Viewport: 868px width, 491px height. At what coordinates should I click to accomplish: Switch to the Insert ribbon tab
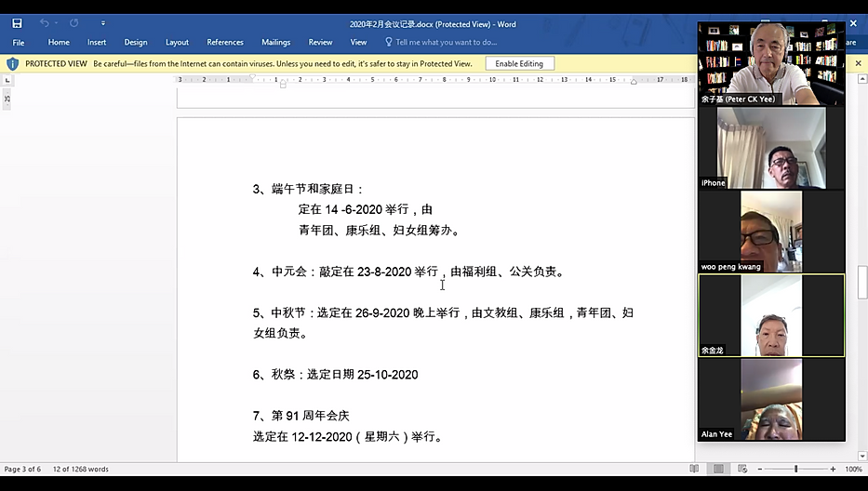click(97, 42)
